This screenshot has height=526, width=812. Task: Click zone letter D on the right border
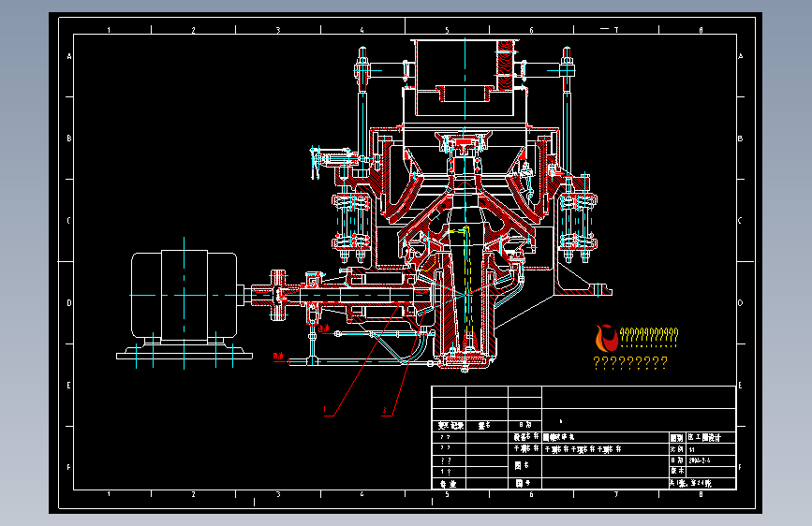tap(740, 303)
